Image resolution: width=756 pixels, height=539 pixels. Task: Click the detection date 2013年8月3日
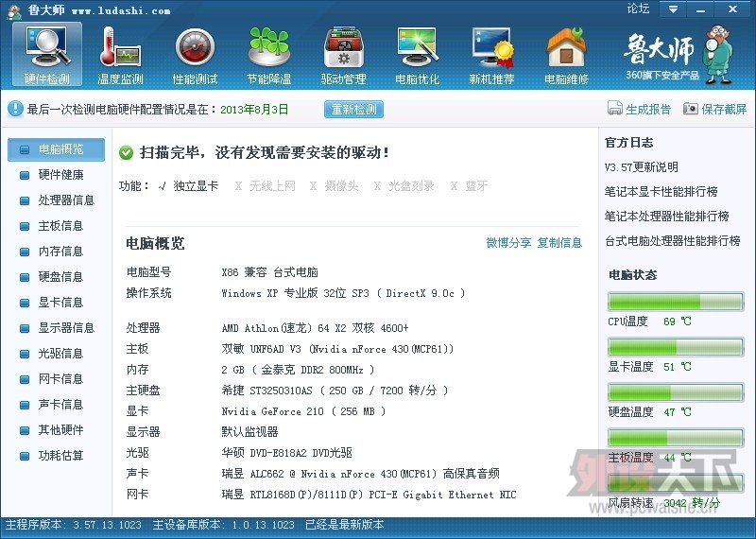click(x=254, y=110)
